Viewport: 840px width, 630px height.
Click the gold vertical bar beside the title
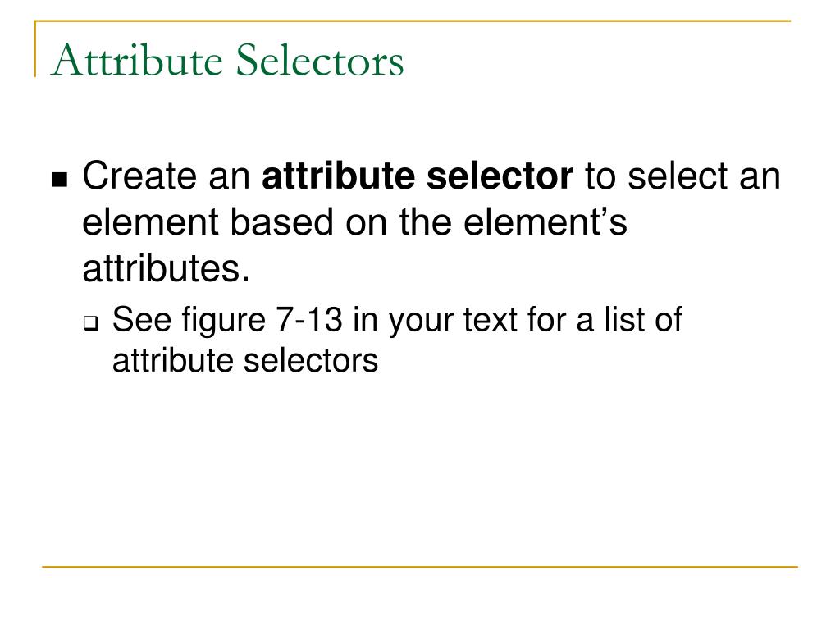click(x=35, y=49)
